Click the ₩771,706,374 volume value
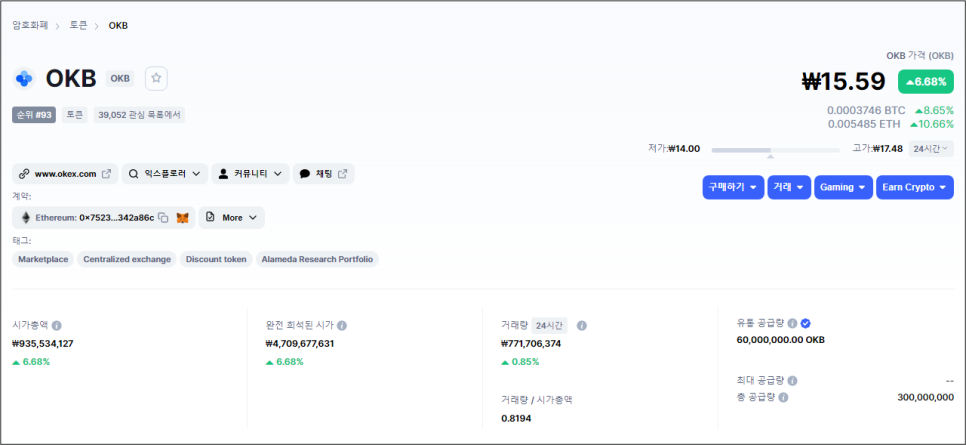Viewport: 966px width, 445px height. pyautogui.click(x=532, y=344)
